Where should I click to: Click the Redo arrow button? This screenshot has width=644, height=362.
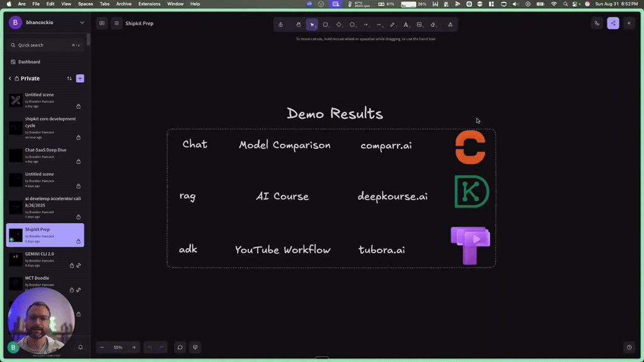[162, 347]
